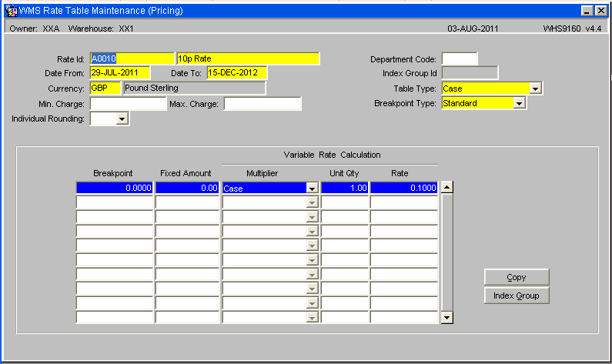The width and height of the screenshot is (612, 364).
Task: Click the last row Rate cell
Action: coord(404,317)
